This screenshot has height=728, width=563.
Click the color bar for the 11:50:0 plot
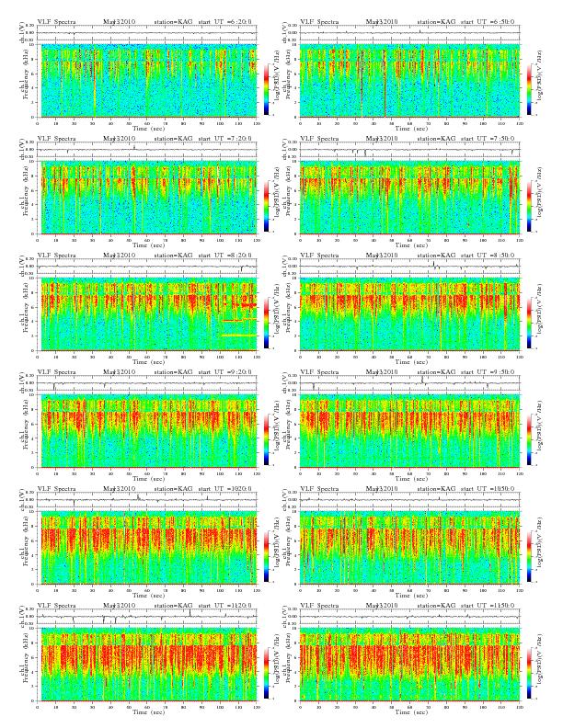click(530, 673)
